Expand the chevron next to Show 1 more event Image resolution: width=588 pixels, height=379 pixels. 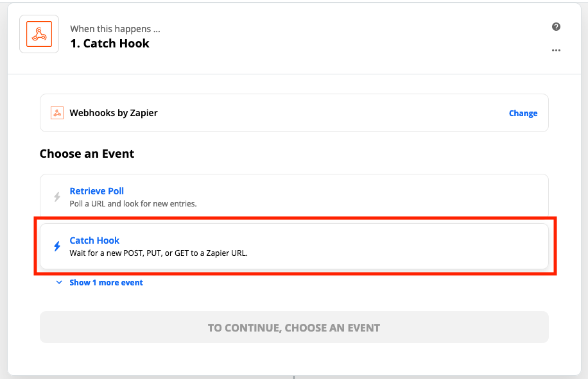coord(59,282)
